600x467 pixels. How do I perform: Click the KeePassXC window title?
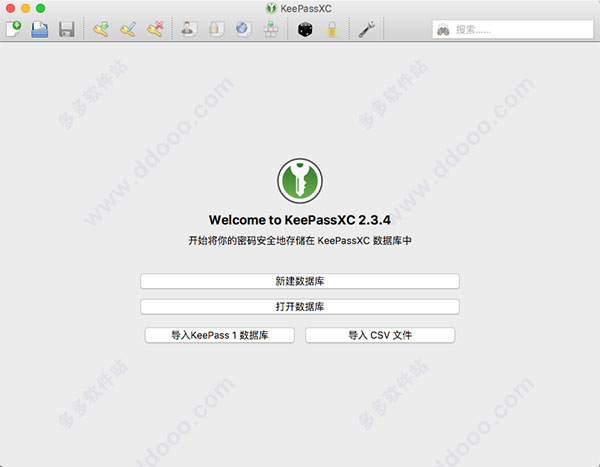coord(306,8)
